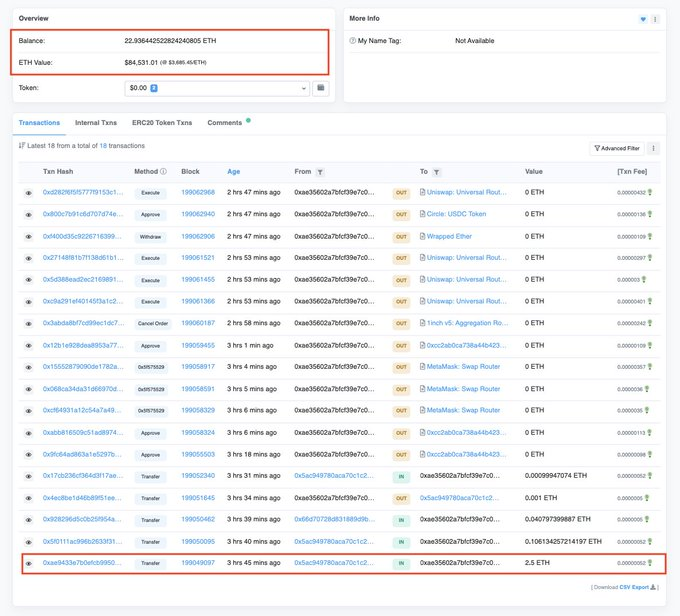Click the eye icon in row 199050095
The width and height of the screenshot is (680, 616).
(29, 542)
